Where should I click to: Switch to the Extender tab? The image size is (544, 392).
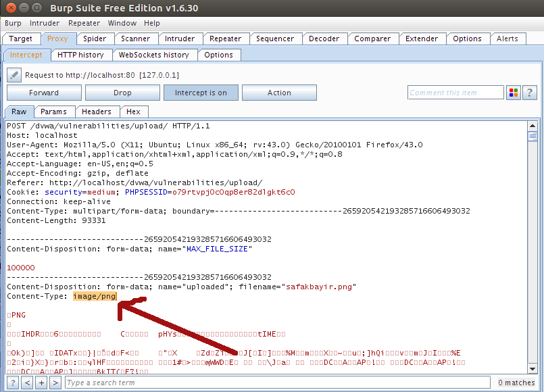point(422,39)
